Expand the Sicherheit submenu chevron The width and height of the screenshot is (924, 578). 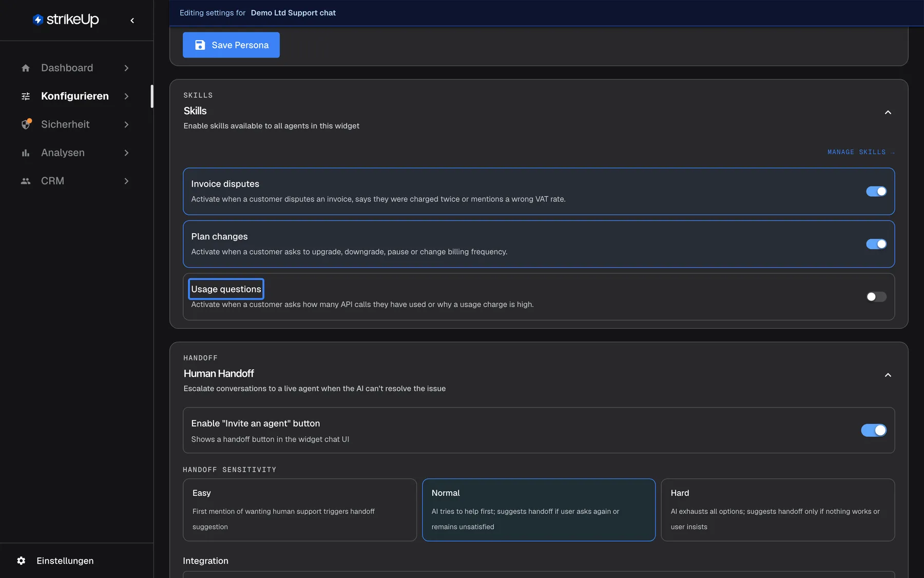point(126,124)
